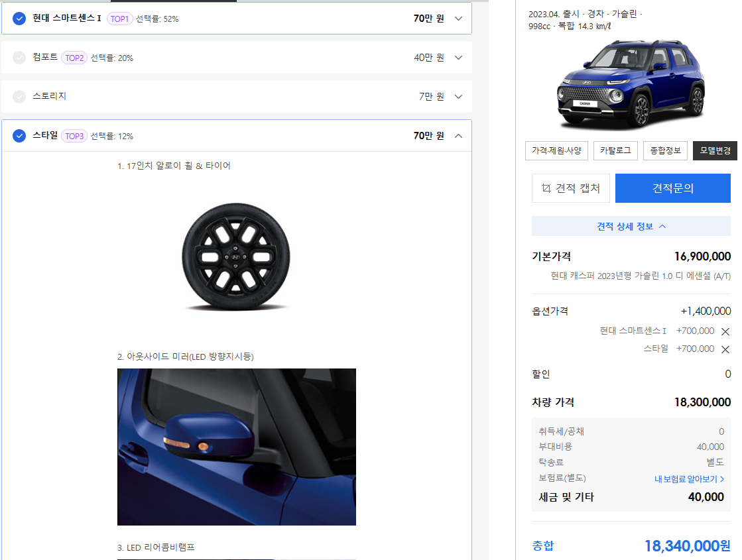The height and width of the screenshot is (560, 742).
Task: Click the 취득세/공채 label
Action: coord(561,431)
